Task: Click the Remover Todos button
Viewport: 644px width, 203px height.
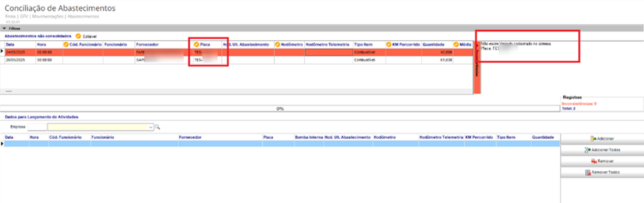Action: tap(602, 172)
